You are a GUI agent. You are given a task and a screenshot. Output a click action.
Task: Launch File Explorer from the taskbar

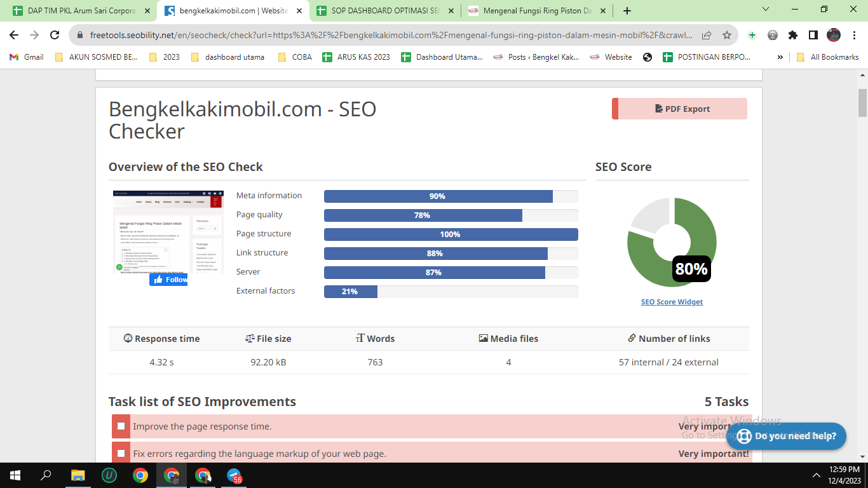click(x=78, y=475)
